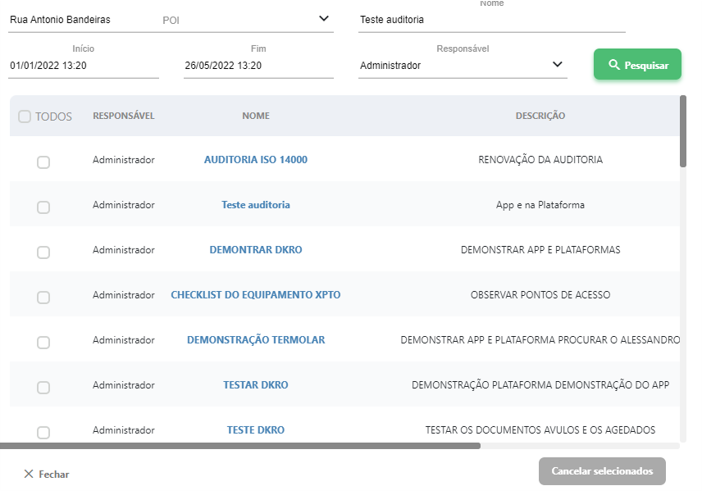Click the Fechar close icon

(x=29, y=474)
